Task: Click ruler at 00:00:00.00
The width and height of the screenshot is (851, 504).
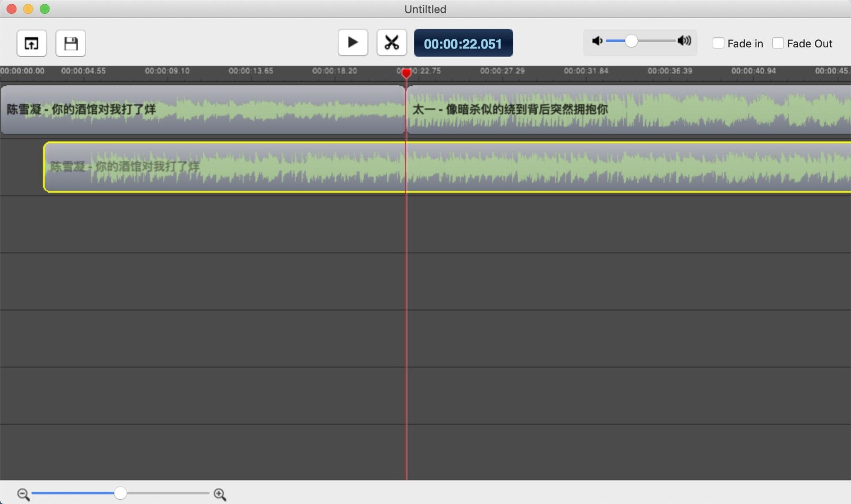Action: 22,71
